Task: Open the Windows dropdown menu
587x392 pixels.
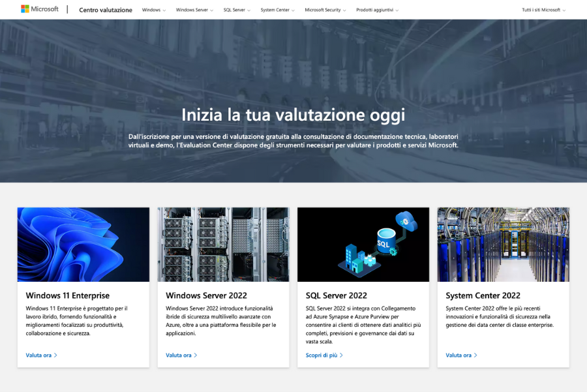Action: point(153,10)
